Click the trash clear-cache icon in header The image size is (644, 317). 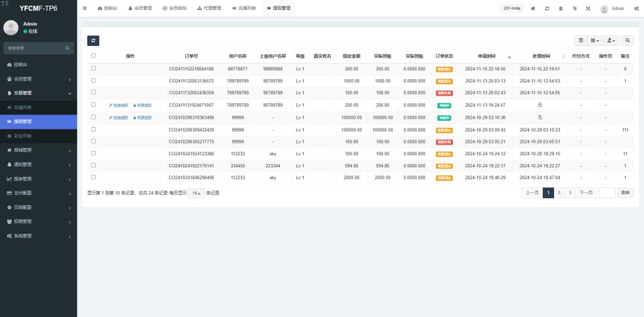(560, 9)
